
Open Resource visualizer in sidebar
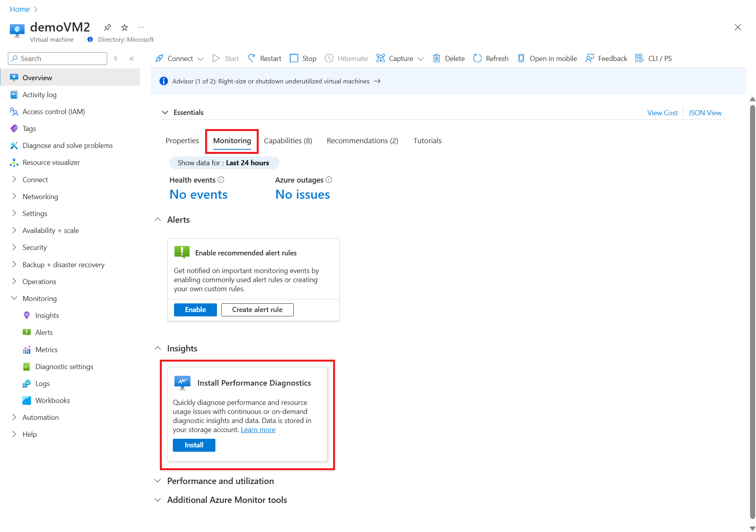pyautogui.click(x=51, y=162)
